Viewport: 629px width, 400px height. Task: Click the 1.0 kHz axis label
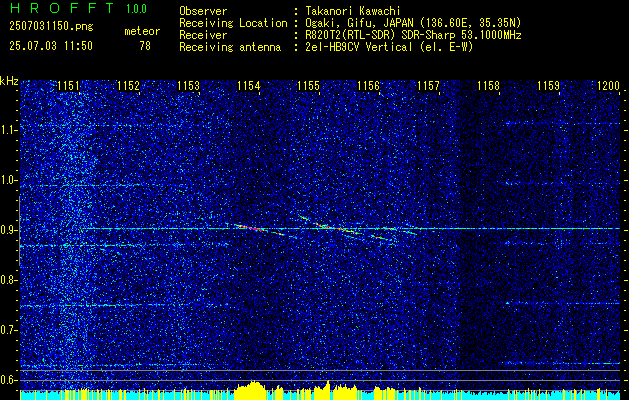coord(9,180)
